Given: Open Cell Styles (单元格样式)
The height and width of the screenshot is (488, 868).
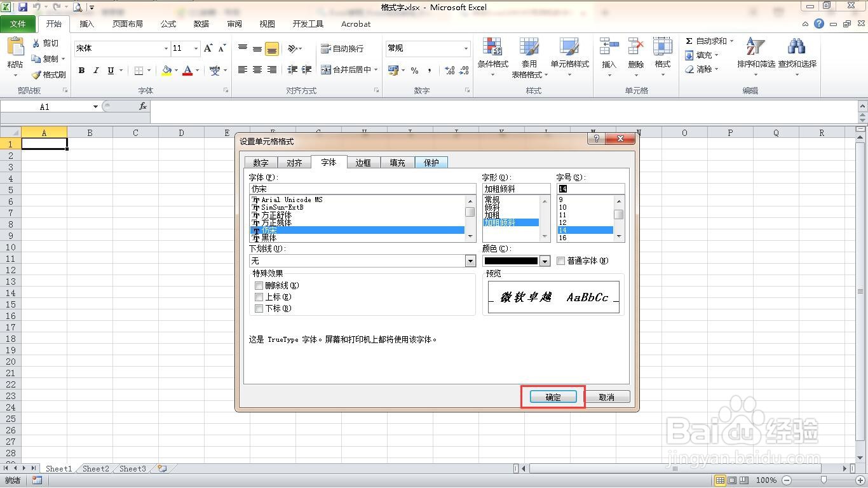Looking at the screenshot, I should coord(569,57).
